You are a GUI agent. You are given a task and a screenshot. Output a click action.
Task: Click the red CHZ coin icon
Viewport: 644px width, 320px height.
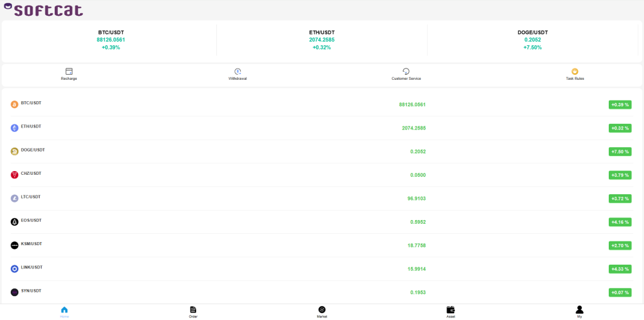14,175
